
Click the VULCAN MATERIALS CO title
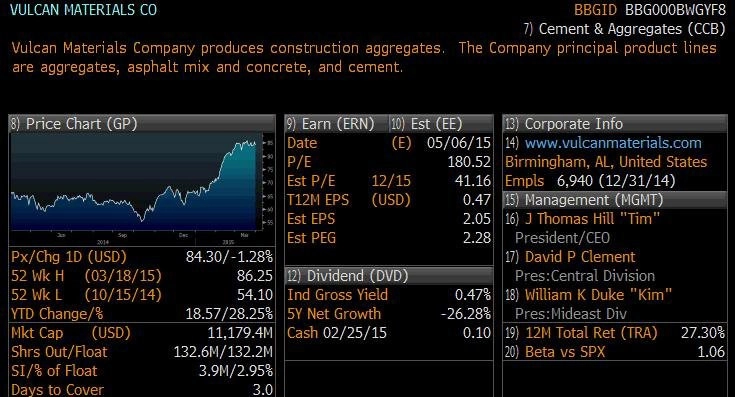83,10
